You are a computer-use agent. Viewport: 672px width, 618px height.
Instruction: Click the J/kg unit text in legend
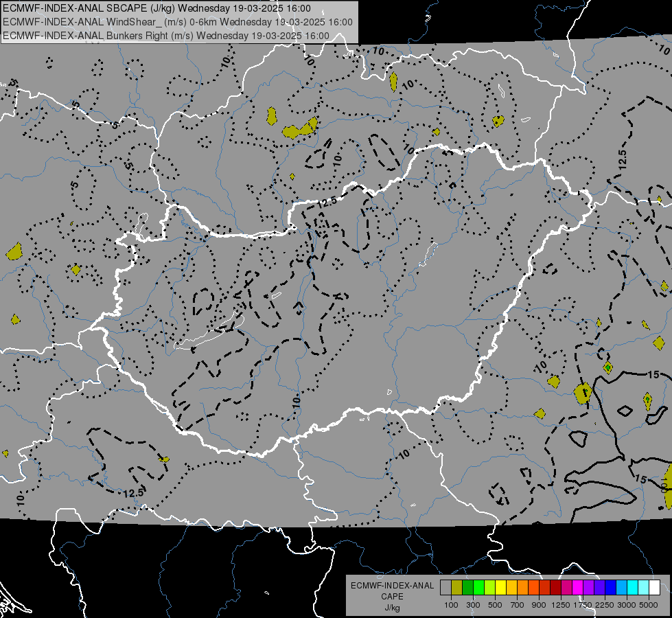point(392,608)
